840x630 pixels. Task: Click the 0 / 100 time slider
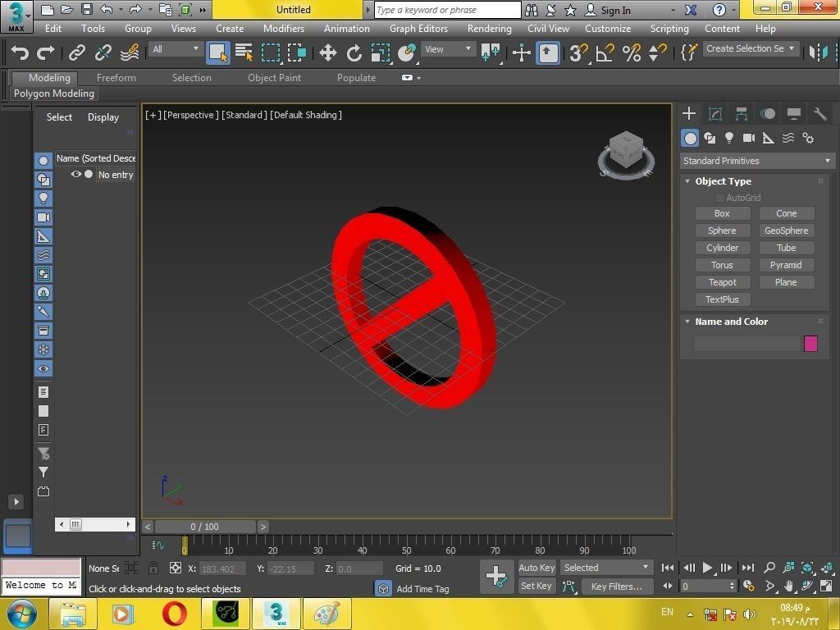click(204, 527)
